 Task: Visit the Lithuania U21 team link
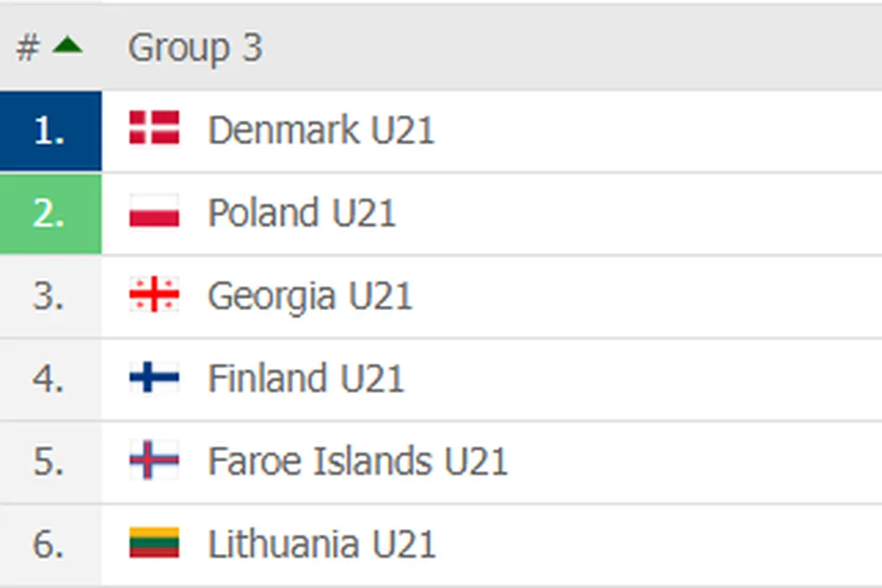322,544
